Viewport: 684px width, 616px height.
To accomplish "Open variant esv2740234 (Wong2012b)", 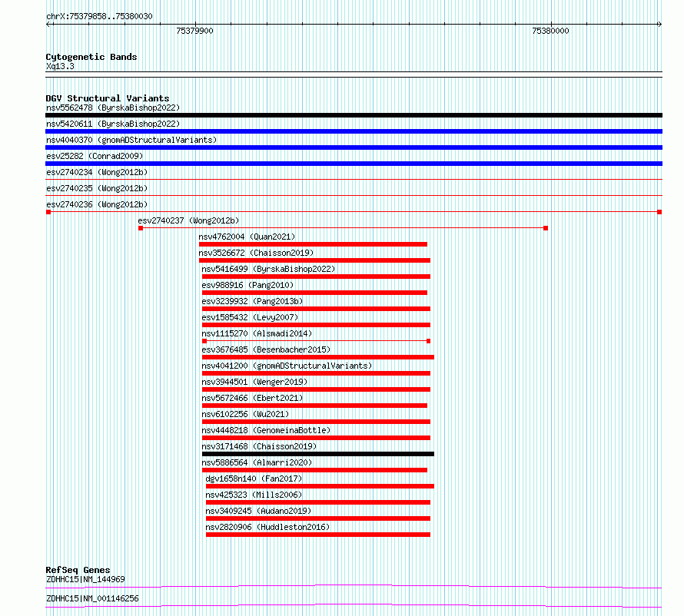I will click(x=97, y=172).
